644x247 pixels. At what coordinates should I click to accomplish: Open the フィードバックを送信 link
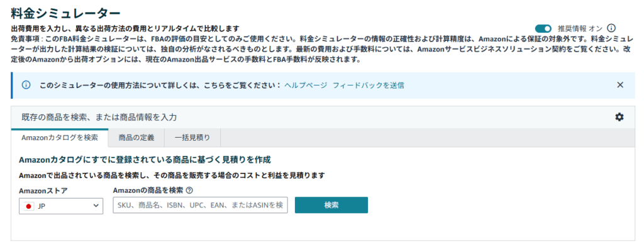point(368,85)
